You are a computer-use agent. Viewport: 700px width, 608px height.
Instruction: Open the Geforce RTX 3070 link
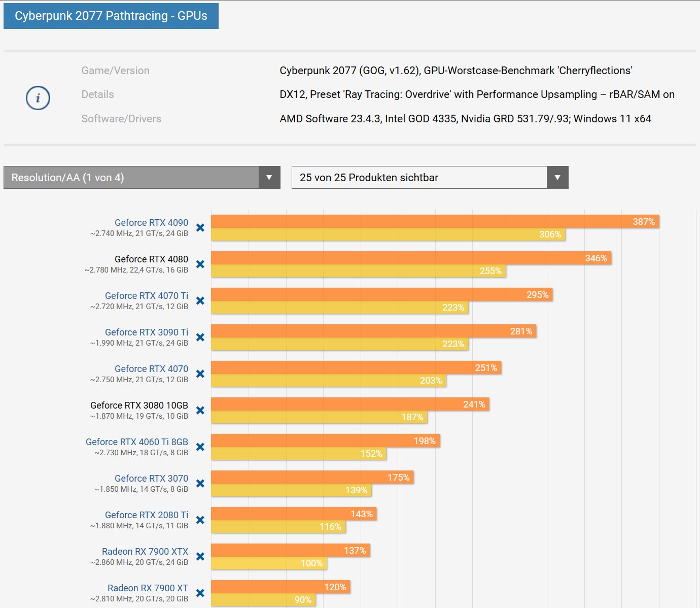(151, 479)
